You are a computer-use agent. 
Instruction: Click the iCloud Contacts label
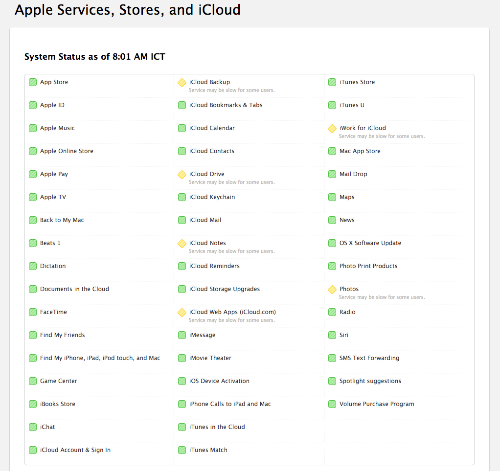click(x=212, y=151)
